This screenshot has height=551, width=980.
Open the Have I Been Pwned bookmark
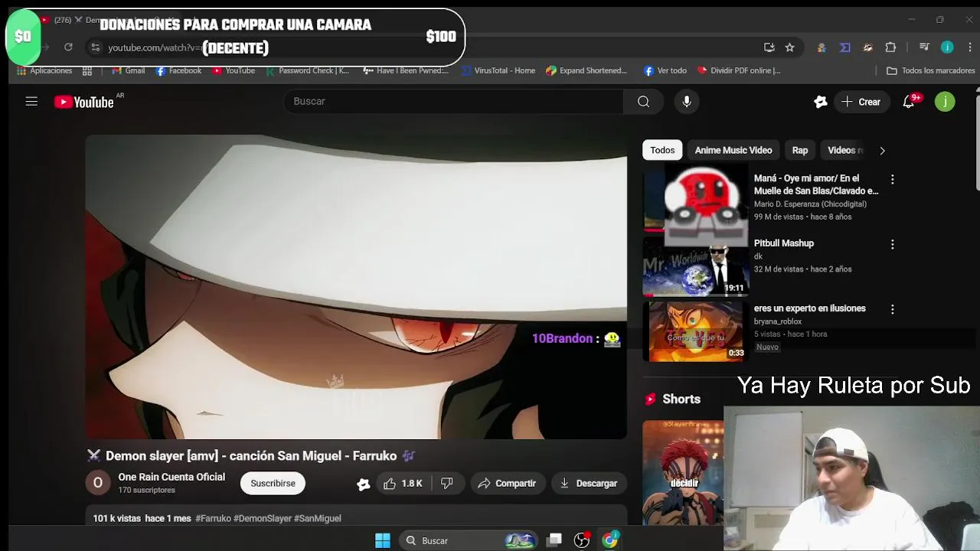[406, 70]
